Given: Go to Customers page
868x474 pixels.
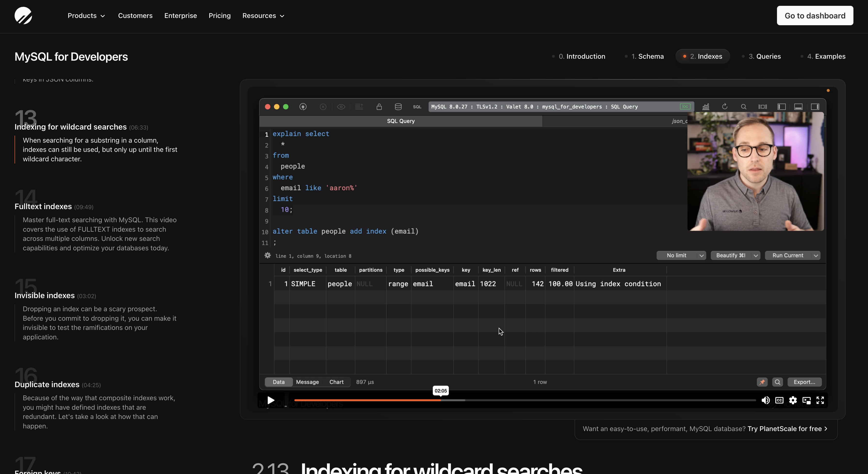Looking at the screenshot, I should point(135,16).
